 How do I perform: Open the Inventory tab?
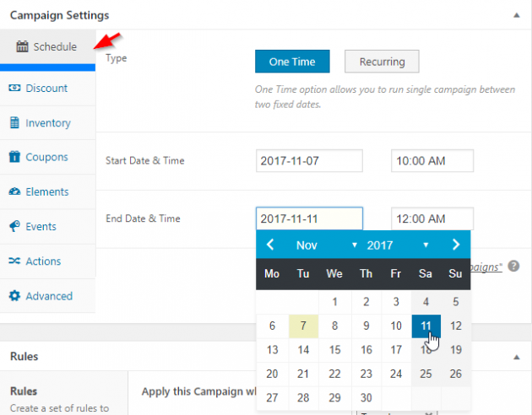coord(47,122)
